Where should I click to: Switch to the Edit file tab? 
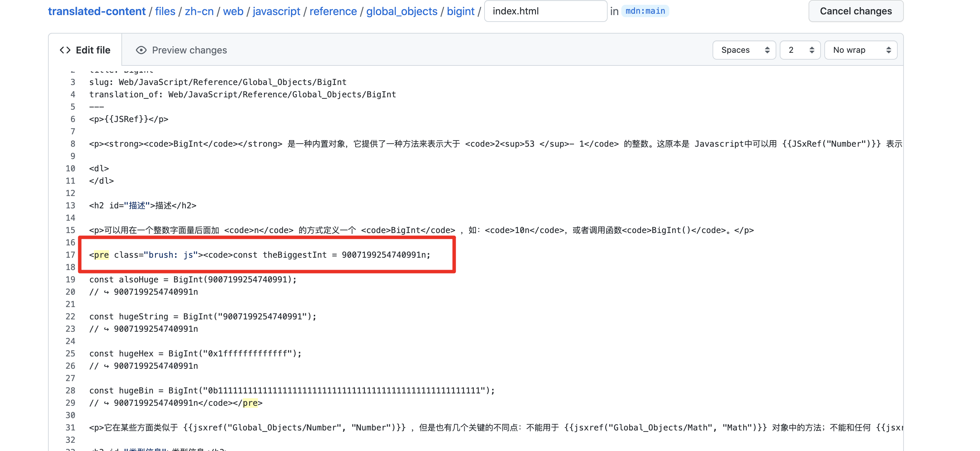93,50
